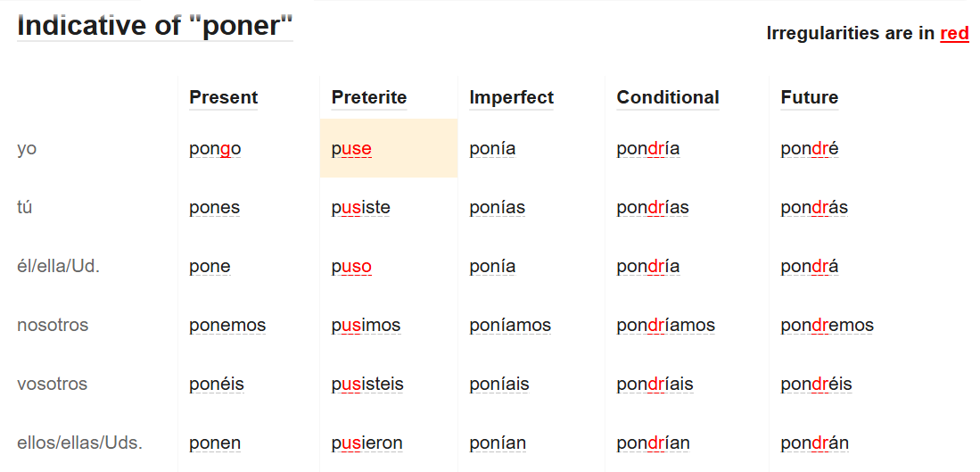Click the 'nosotros' row label
The width and height of the screenshot is (980, 472).
point(53,326)
